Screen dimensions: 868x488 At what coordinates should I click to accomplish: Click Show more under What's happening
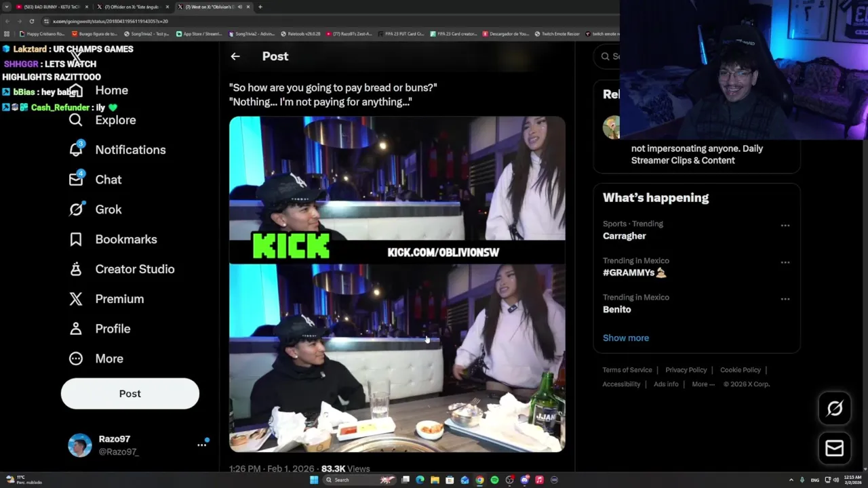pyautogui.click(x=626, y=338)
